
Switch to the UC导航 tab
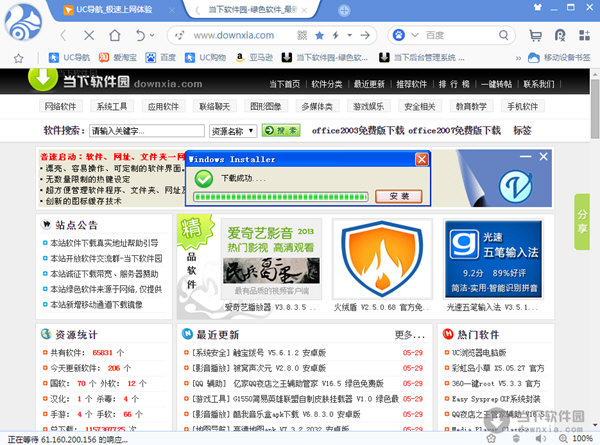point(114,10)
